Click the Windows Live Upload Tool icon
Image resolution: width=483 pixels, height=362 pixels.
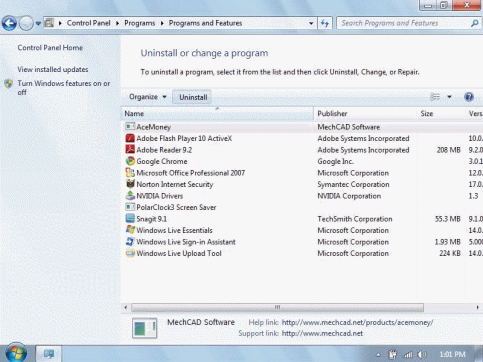[130, 253]
